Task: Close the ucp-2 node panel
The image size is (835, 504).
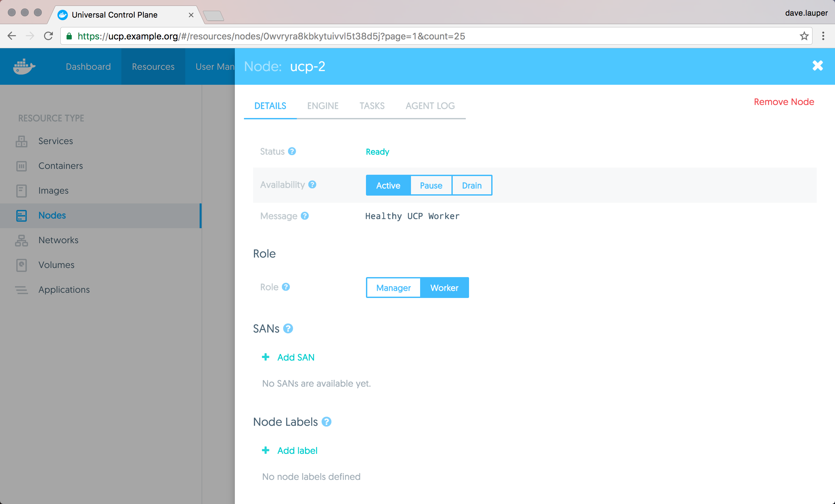Action: [817, 66]
